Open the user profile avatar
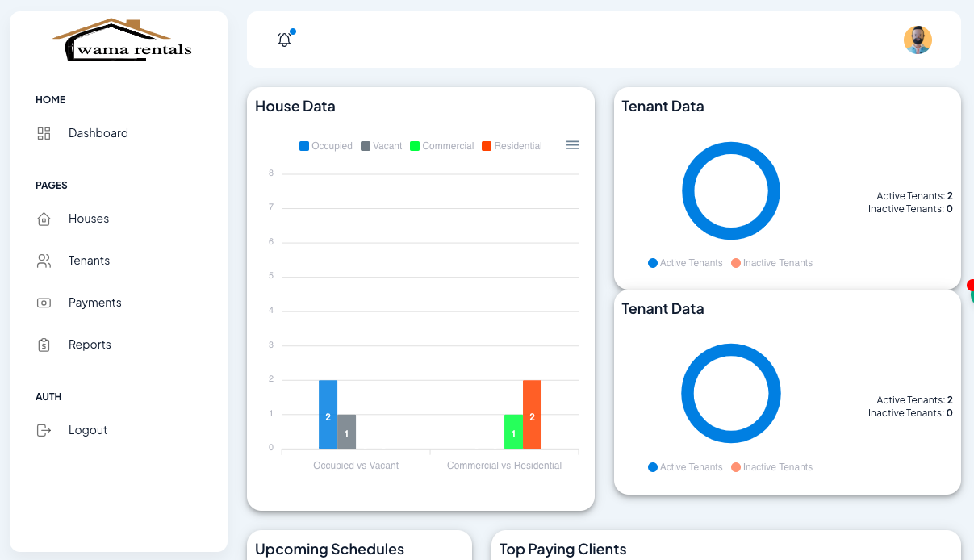Viewport: 974px width, 560px height. coord(918,40)
